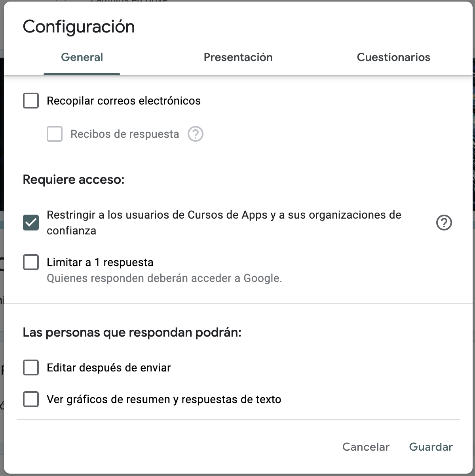Open the Presentación tab
This screenshot has height=476, width=475.
238,57
